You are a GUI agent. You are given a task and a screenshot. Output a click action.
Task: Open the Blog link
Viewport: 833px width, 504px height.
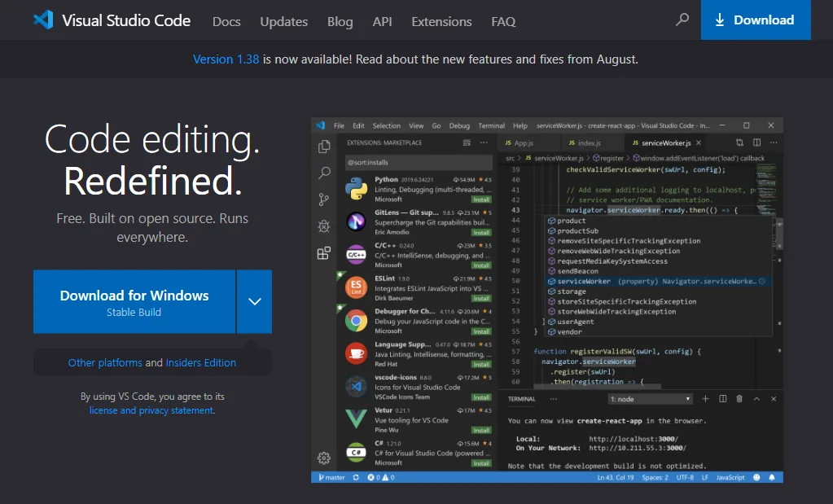coord(340,22)
